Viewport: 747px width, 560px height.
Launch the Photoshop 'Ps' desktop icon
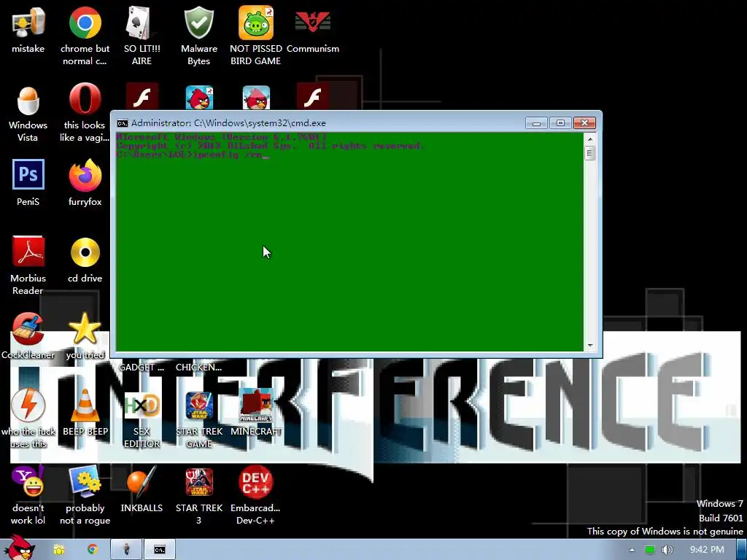[x=28, y=175]
